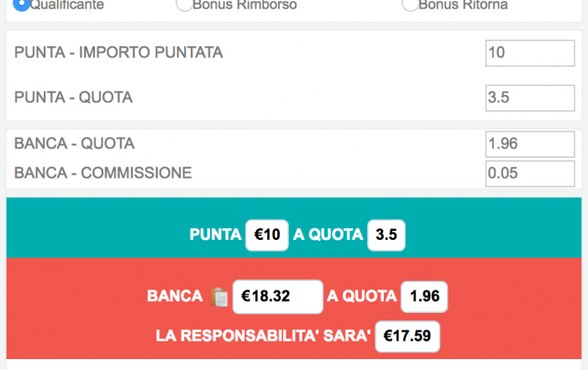The height and width of the screenshot is (370, 588).
Task: Choose the Bonus Ritorna radio option
Action: pyautogui.click(x=410, y=4)
